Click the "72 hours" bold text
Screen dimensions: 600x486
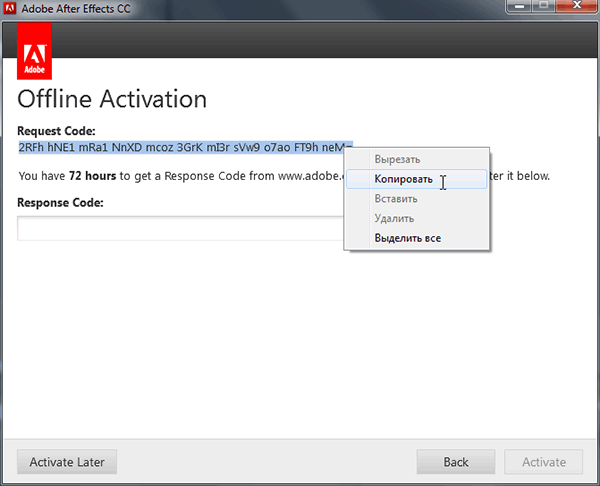(93, 176)
